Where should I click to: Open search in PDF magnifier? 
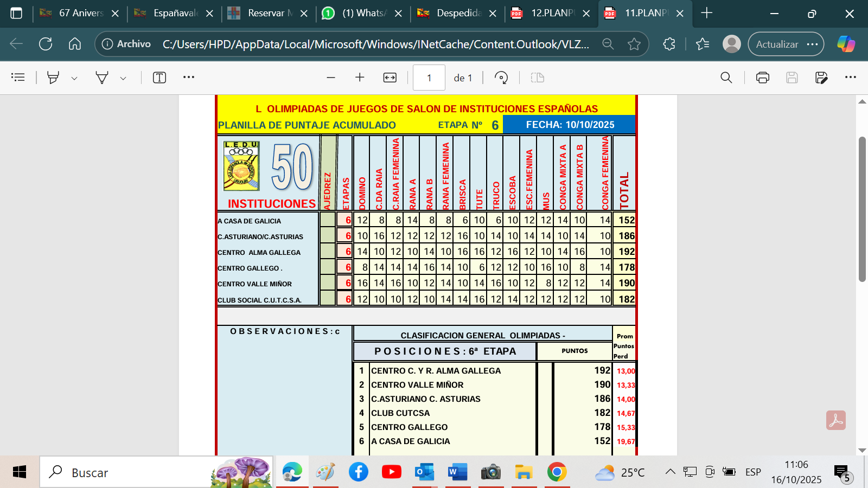click(726, 78)
